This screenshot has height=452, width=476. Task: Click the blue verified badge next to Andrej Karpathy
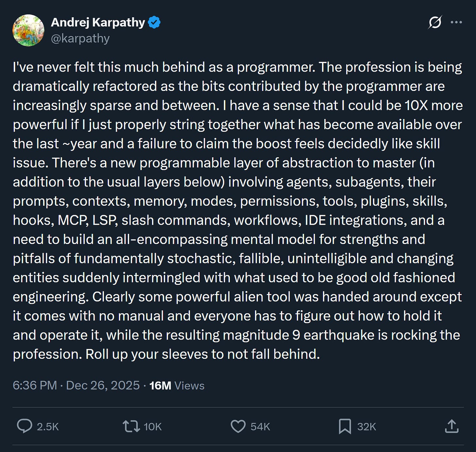[x=154, y=22]
